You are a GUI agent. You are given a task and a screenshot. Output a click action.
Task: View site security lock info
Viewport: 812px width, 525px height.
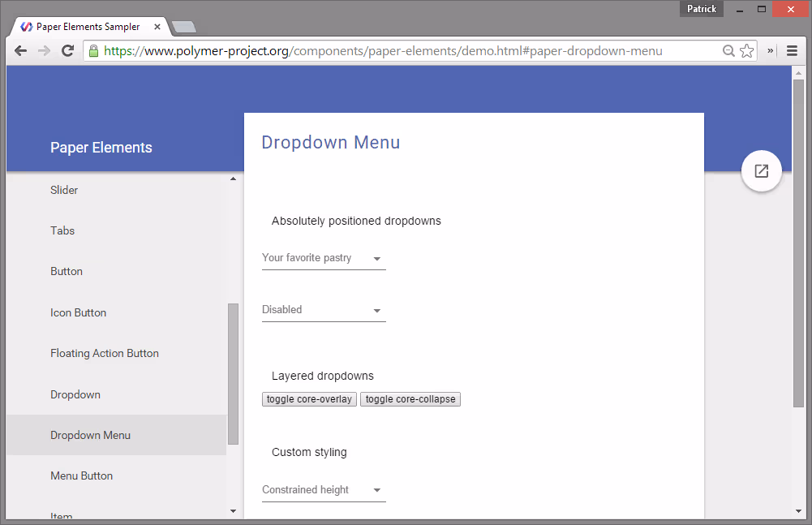(x=94, y=51)
